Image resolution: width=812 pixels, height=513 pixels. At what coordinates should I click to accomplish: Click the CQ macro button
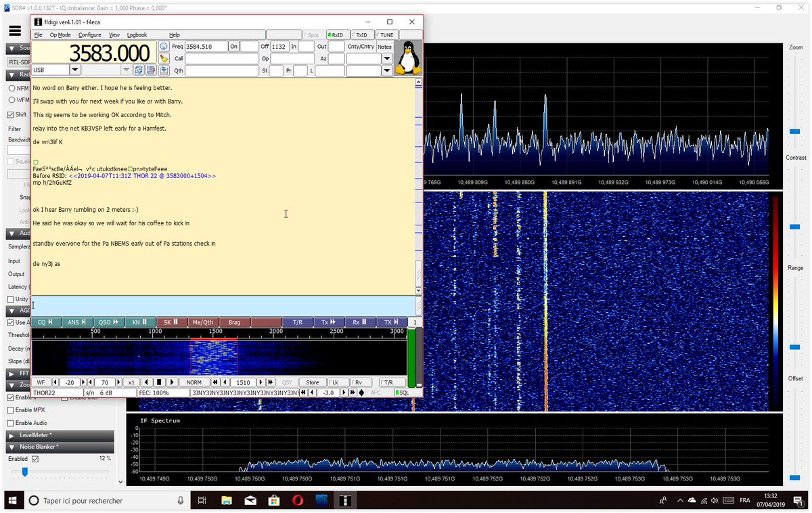click(x=45, y=322)
